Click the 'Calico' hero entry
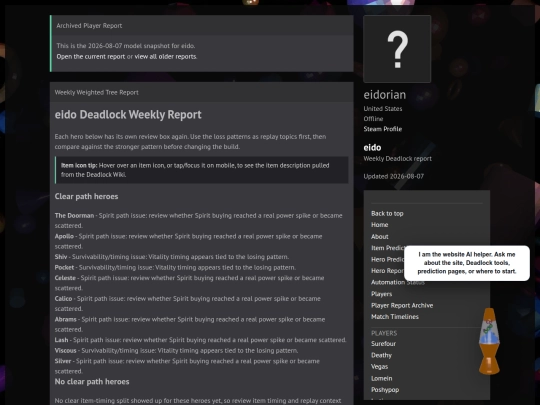 [63, 299]
